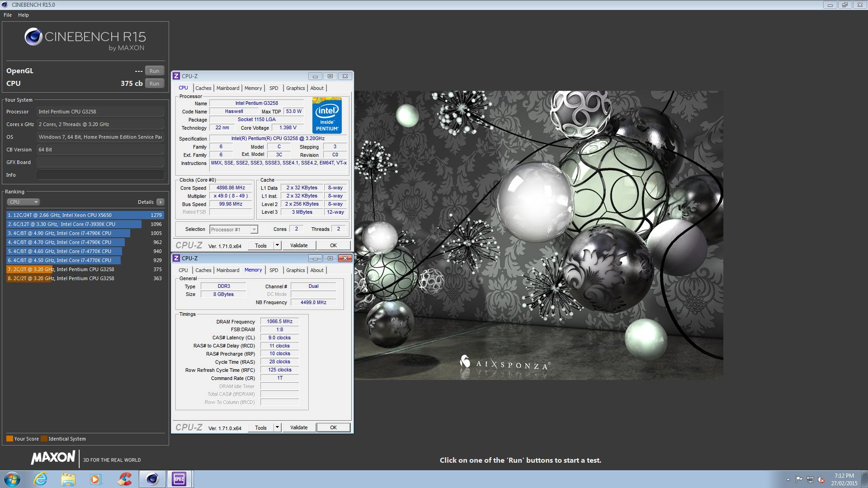Run the CPU benchmark

(x=154, y=84)
